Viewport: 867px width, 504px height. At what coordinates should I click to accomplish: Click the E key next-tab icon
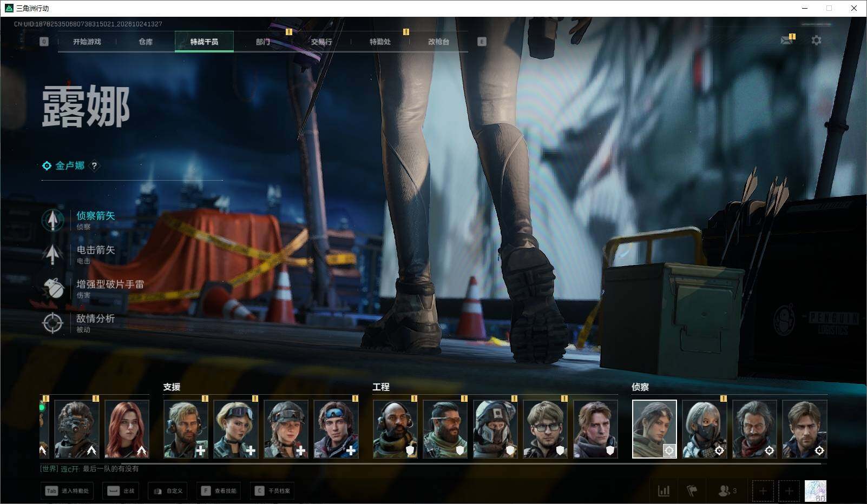point(482,42)
